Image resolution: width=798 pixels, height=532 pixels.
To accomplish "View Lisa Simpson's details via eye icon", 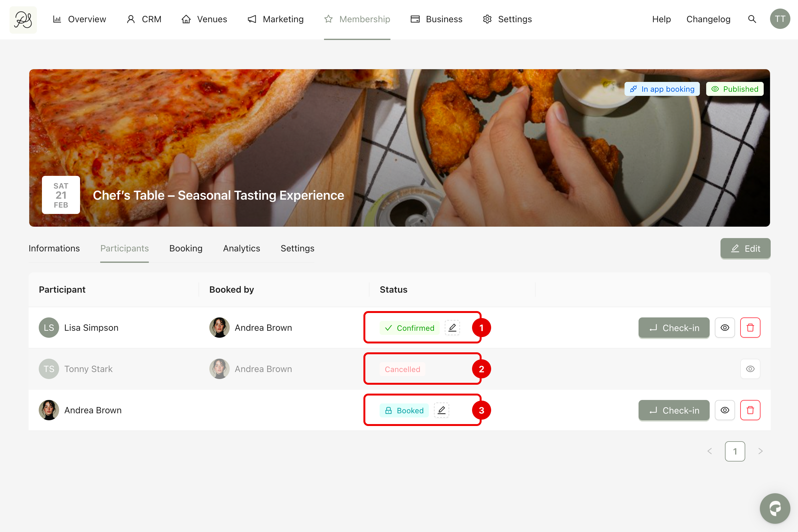I will [x=725, y=328].
